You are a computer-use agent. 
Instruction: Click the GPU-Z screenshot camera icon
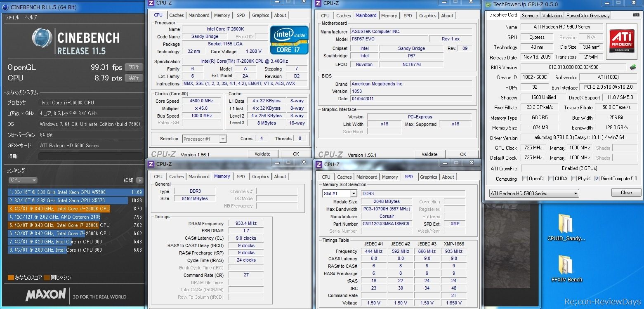pyautogui.click(x=636, y=15)
